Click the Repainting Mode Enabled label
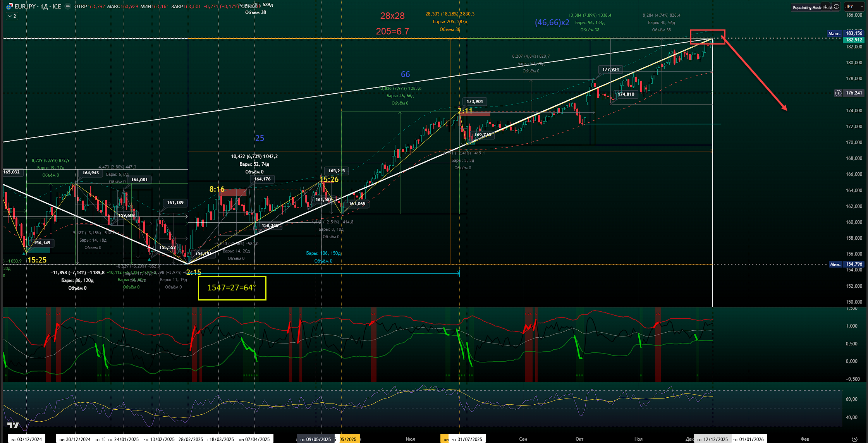The width and height of the screenshot is (868, 443). (x=806, y=8)
